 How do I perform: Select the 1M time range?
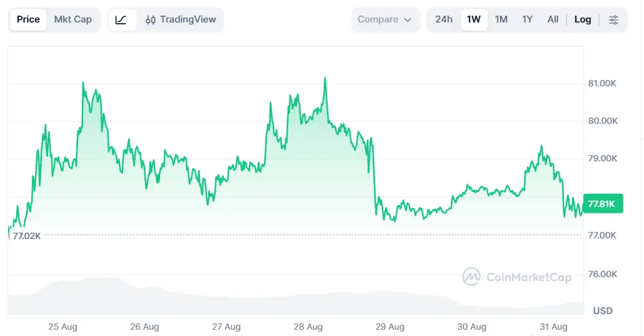coord(501,19)
